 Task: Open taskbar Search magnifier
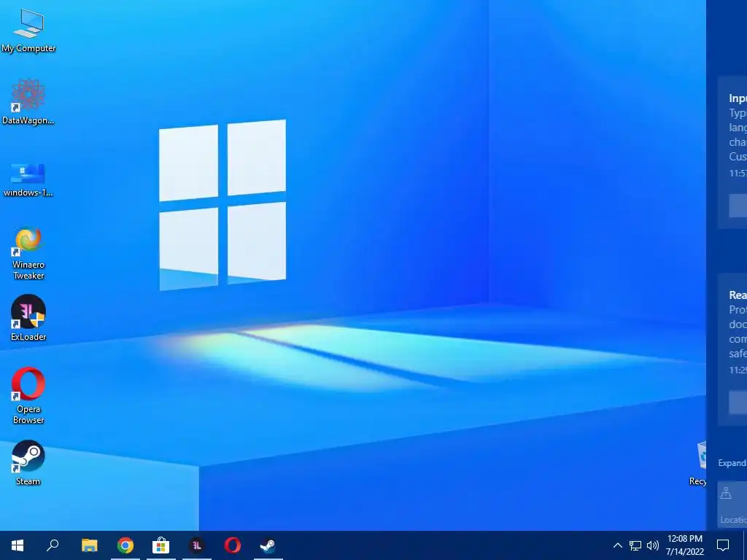pyautogui.click(x=53, y=545)
